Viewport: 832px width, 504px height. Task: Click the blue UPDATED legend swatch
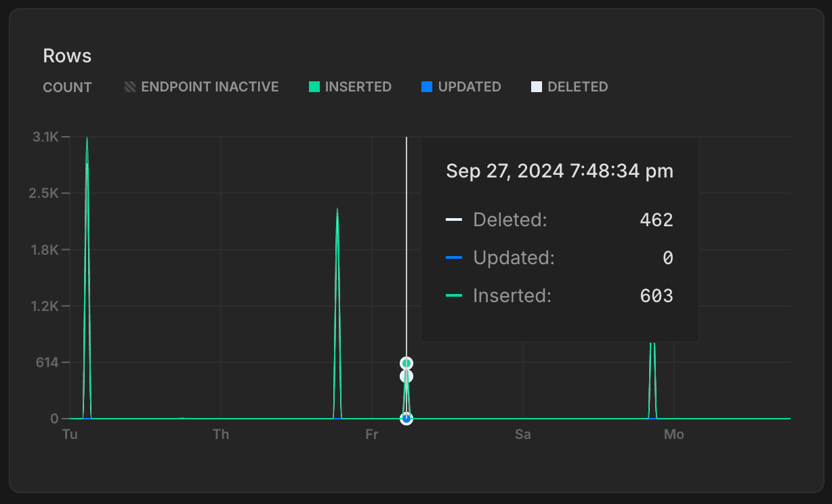tap(427, 87)
